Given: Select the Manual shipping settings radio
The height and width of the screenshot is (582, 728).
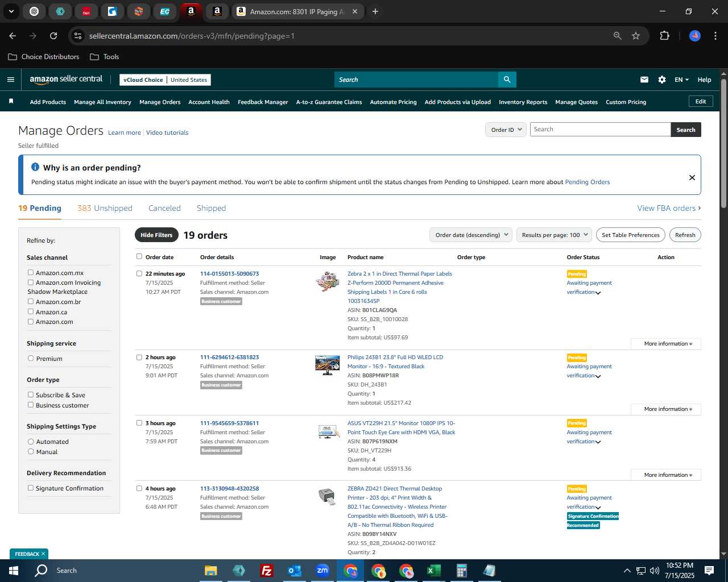Looking at the screenshot, I should tap(31, 451).
